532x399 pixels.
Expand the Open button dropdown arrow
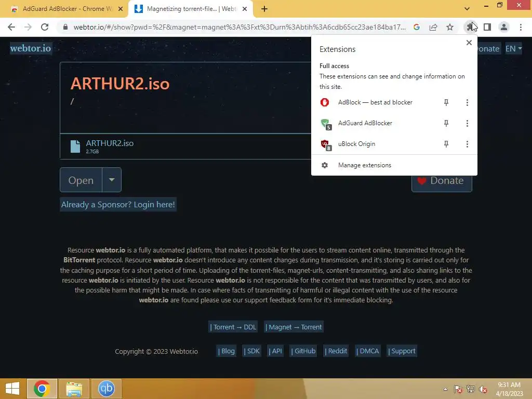112,180
